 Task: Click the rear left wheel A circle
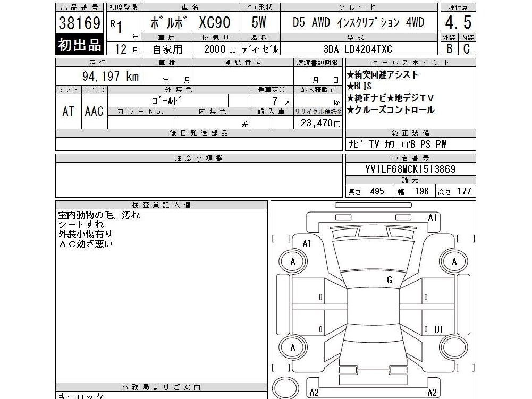point(293,347)
